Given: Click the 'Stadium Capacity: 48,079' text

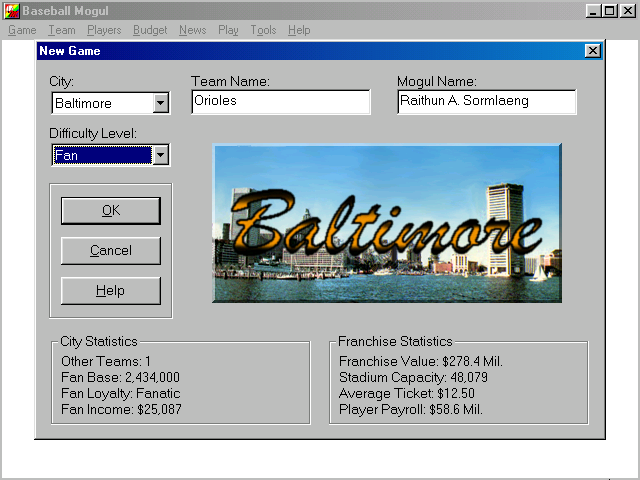Looking at the screenshot, I should (x=413, y=377).
